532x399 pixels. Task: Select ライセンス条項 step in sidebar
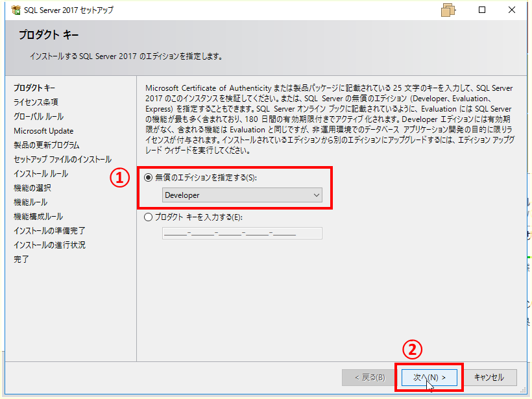click(36, 102)
